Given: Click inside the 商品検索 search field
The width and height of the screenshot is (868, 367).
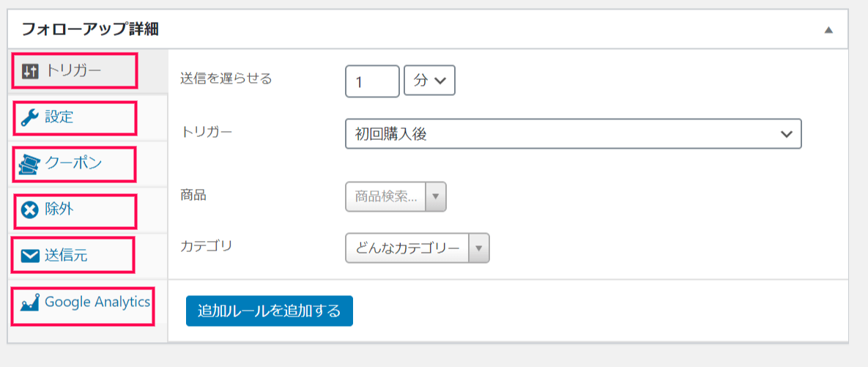Looking at the screenshot, I should [386, 196].
